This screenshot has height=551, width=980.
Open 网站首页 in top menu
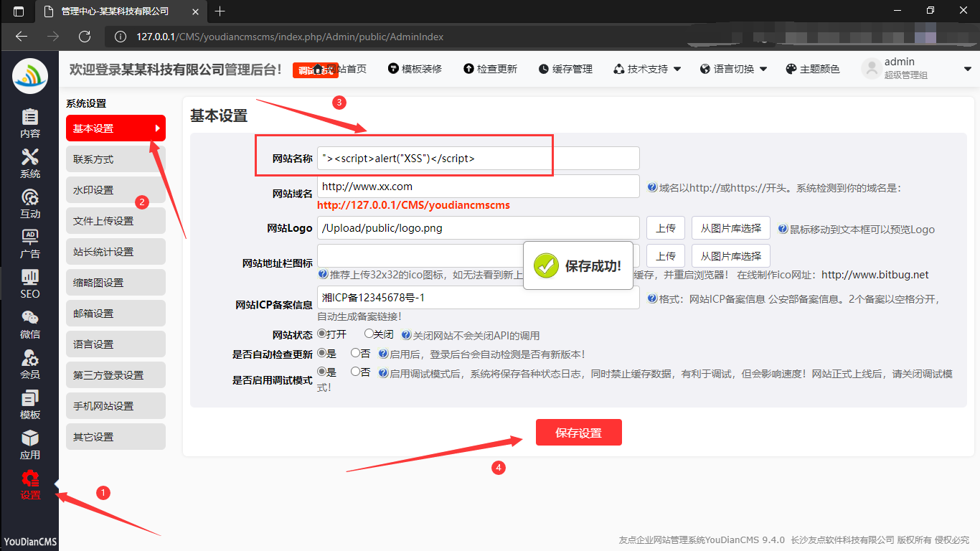point(340,69)
